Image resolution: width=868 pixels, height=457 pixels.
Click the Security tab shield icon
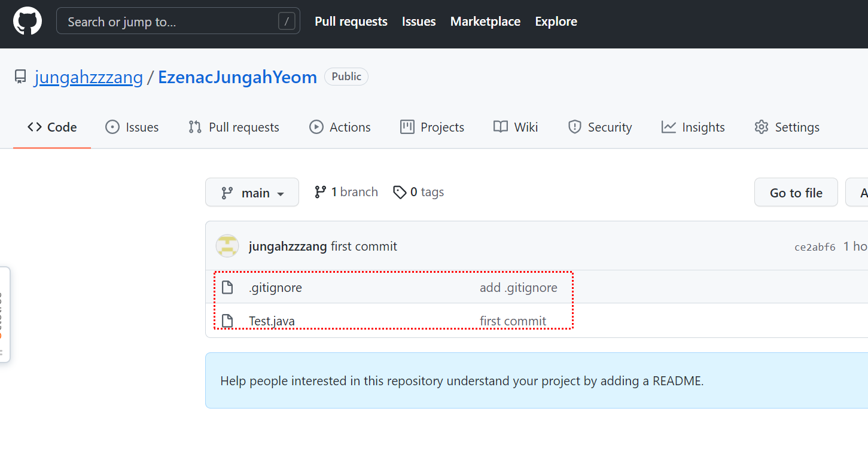click(x=575, y=127)
